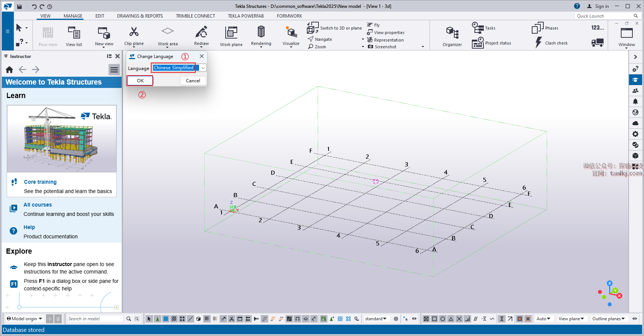Toggle the eye icon beside Outline planes
This screenshot has width=644, height=336.
pos(635,319)
